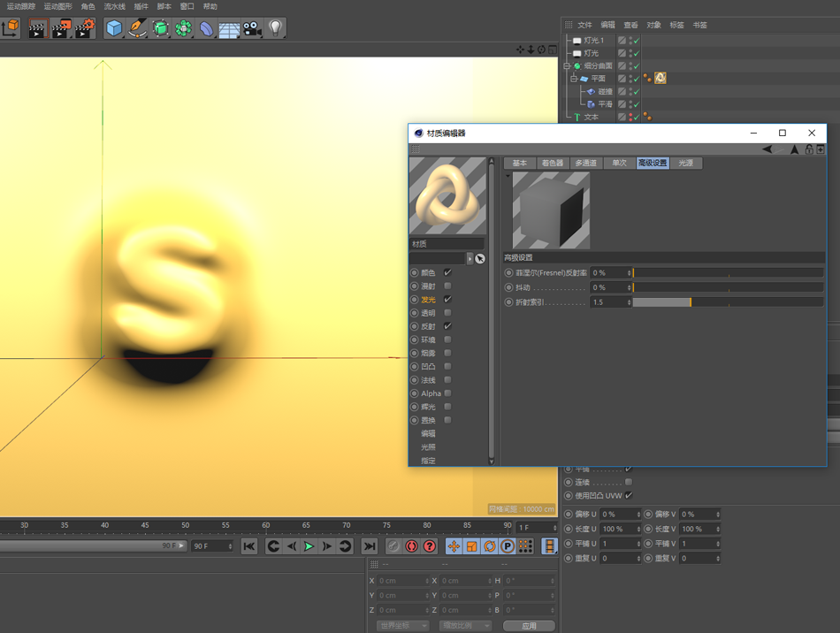Click the 应用 apply button
This screenshot has width=840, height=633.
529,626
